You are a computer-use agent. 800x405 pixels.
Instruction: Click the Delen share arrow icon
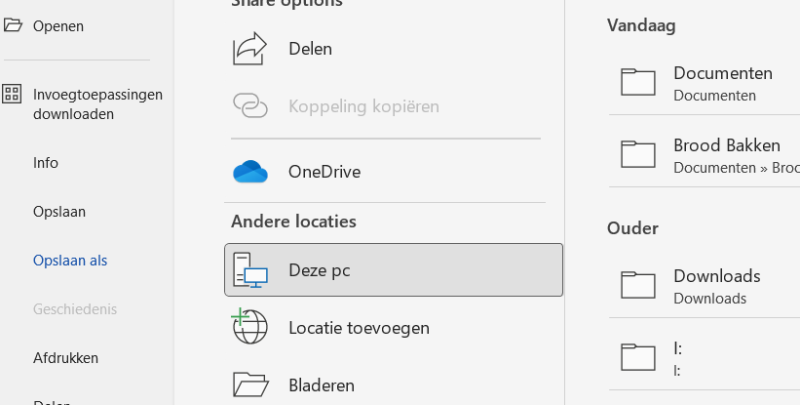click(250, 48)
